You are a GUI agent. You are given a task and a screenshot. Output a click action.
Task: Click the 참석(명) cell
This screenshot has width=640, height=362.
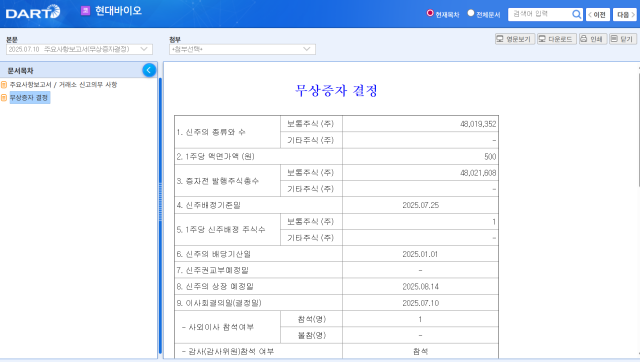click(x=311, y=319)
